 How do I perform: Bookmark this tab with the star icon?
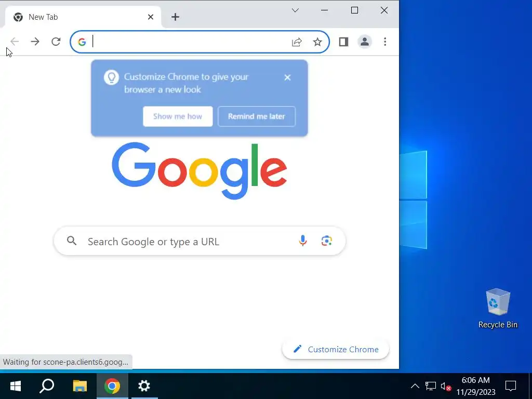tap(317, 42)
